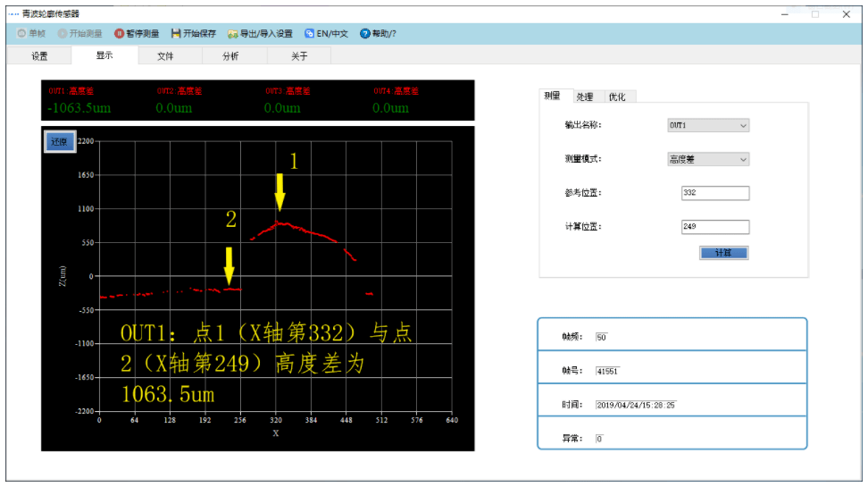This screenshot has height=487, width=868.
Task: Expand the 测量模式 高度差 dropdown
Action: click(708, 160)
